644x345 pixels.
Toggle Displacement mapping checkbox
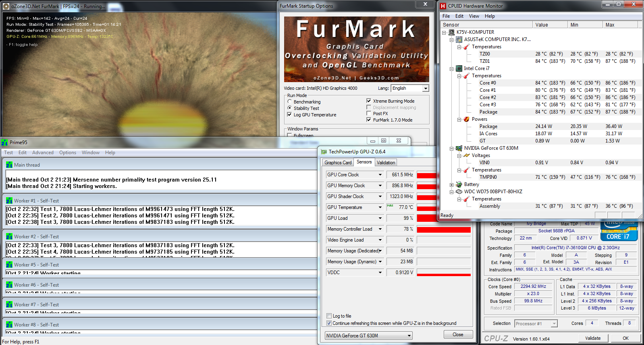coord(369,107)
